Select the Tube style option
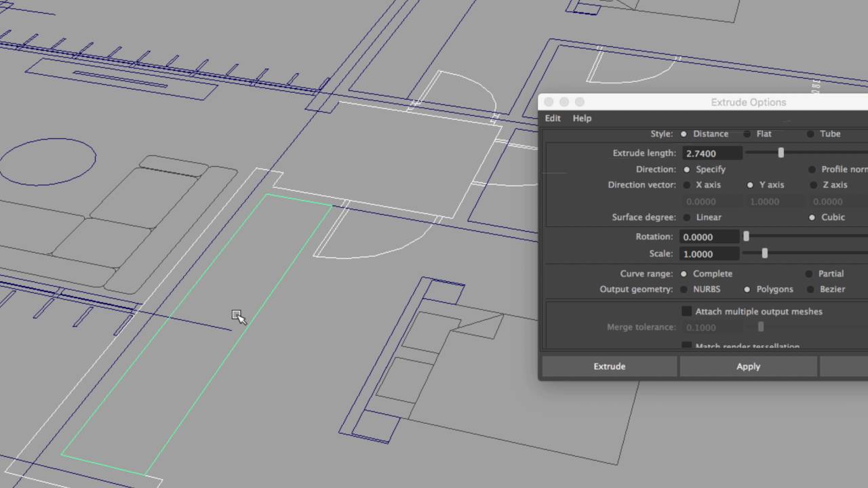868x488 pixels. pos(810,134)
